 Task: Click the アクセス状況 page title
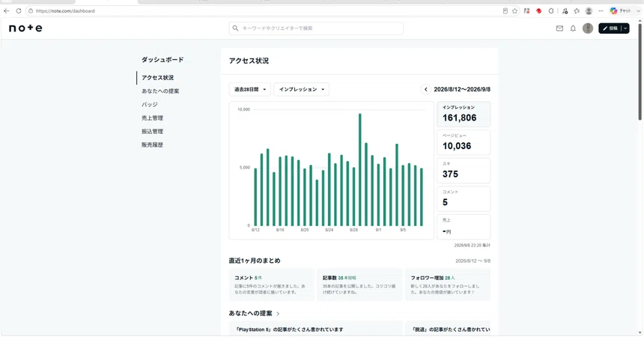(x=249, y=61)
